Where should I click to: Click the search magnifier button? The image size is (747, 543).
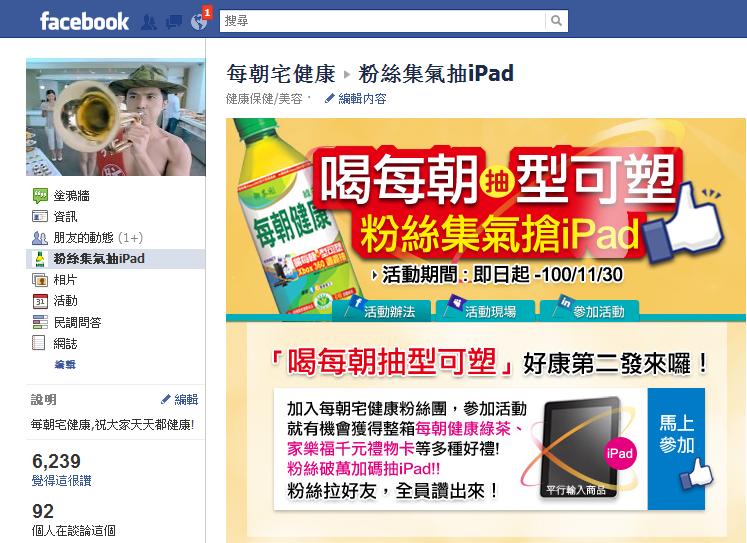[556, 20]
